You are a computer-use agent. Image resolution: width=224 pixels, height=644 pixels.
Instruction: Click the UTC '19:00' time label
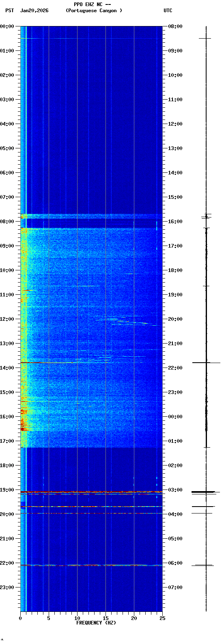pyautogui.click(x=175, y=295)
